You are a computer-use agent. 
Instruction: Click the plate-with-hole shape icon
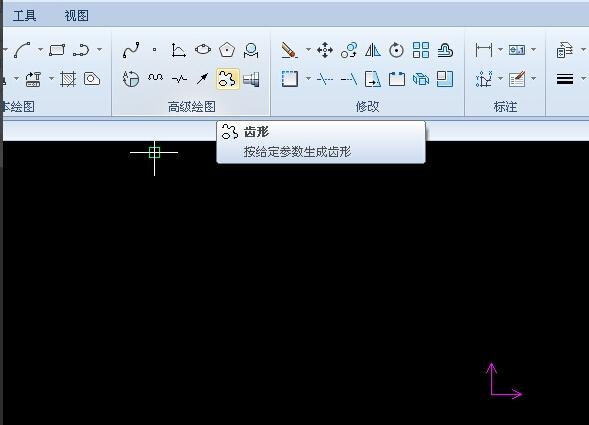point(92,79)
